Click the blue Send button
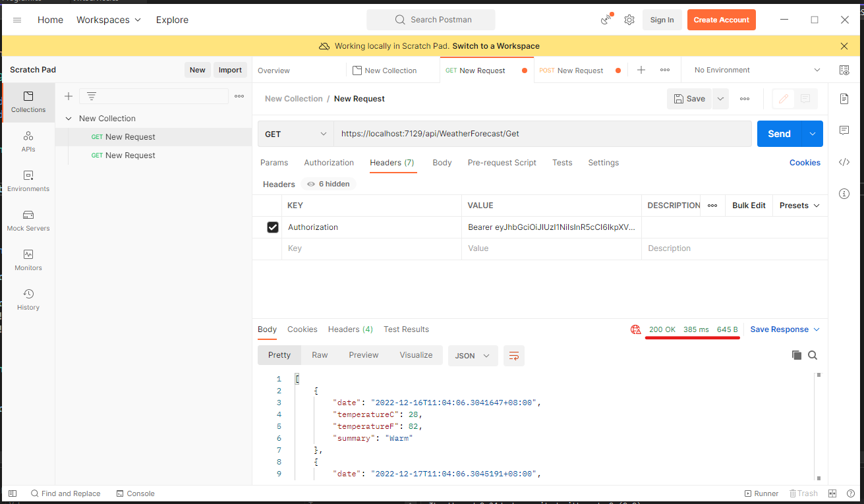The width and height of the screenshot is (864, 504). point(779,134)
